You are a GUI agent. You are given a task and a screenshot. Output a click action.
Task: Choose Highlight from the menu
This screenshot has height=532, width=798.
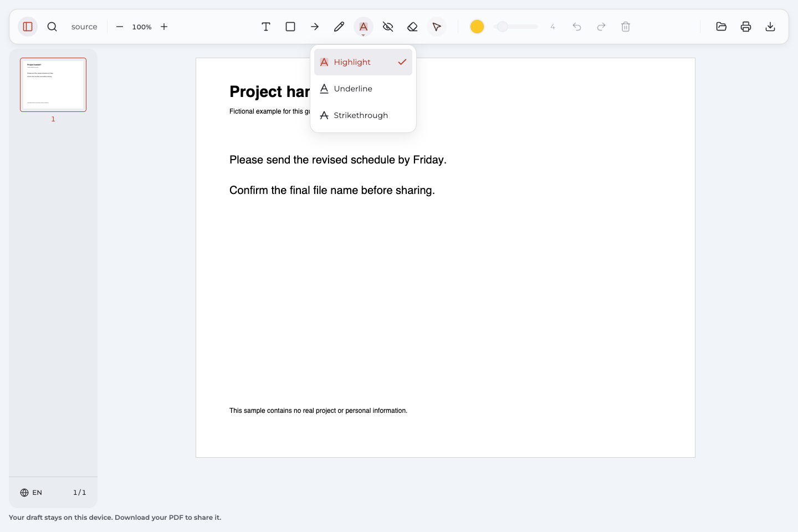click(x=363, y=62)
